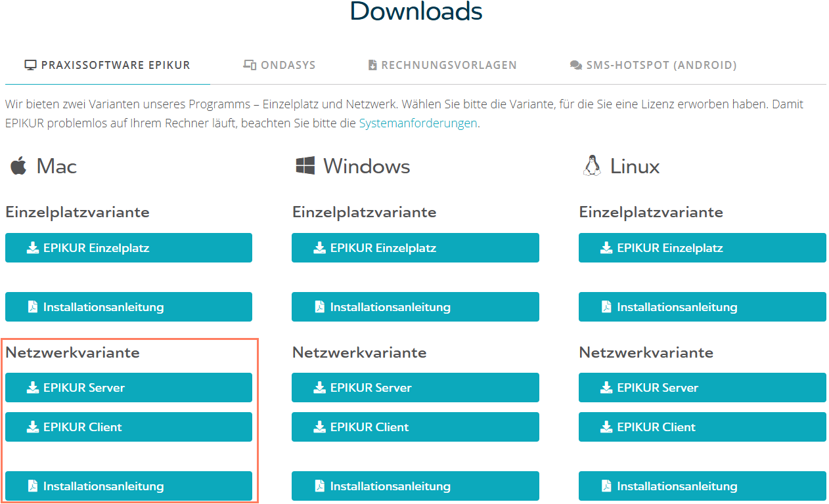Click download icon on Windows EPIKUR Client

click(320, 427)
